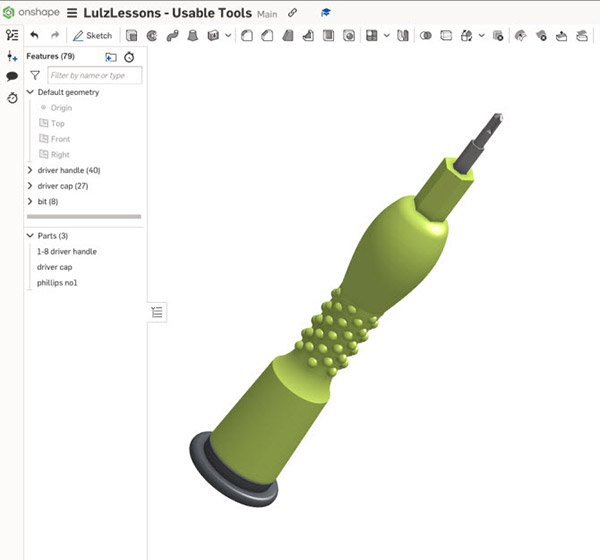Select the Chamfer tool

267,36
